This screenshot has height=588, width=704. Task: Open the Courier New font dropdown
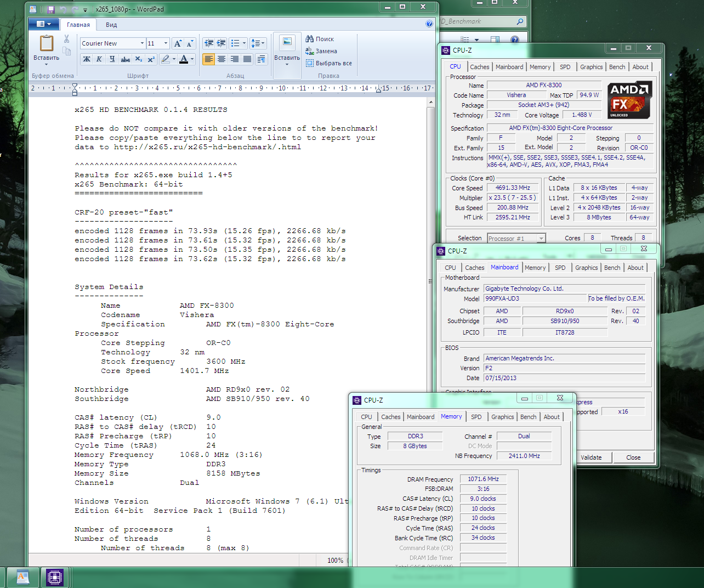(142, 43)
